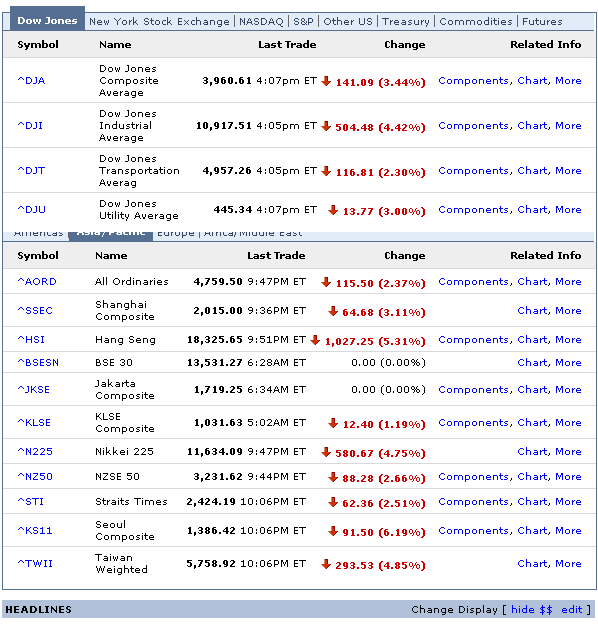The height and width of the screenshot is (624, 598).
Task: Click the BSE 30 change 0.00 (0.00%)
Action: 388,363
